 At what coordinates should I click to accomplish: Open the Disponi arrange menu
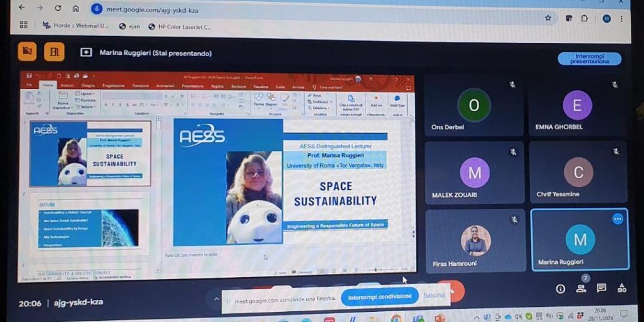tap(271, 99)
